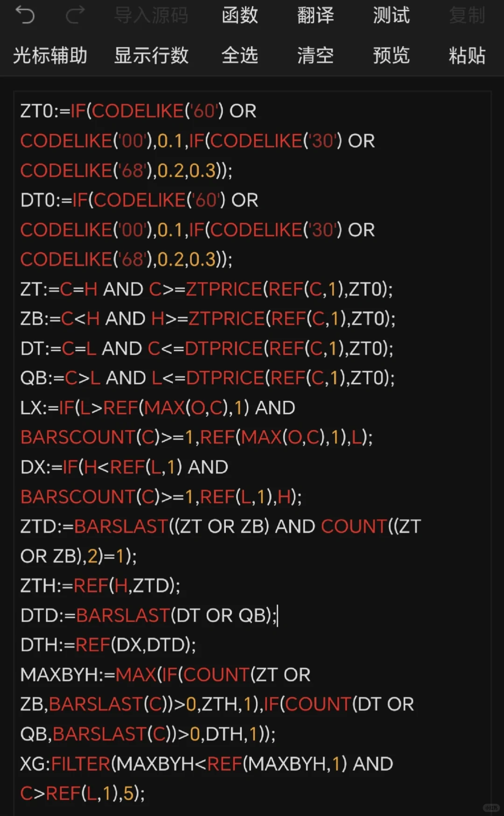Clear the editor with 清空
This screenshot has width=504, height=816.
316,56
